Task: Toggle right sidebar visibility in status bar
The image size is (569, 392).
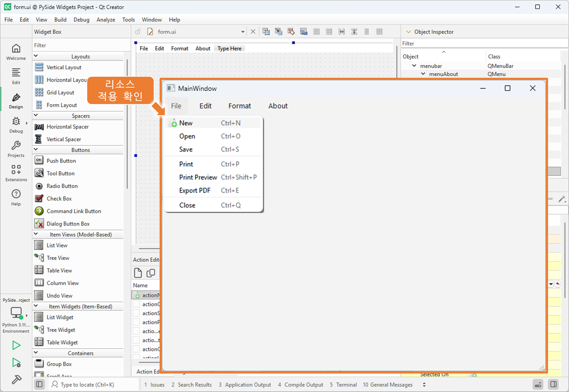Action: [554, 384]
